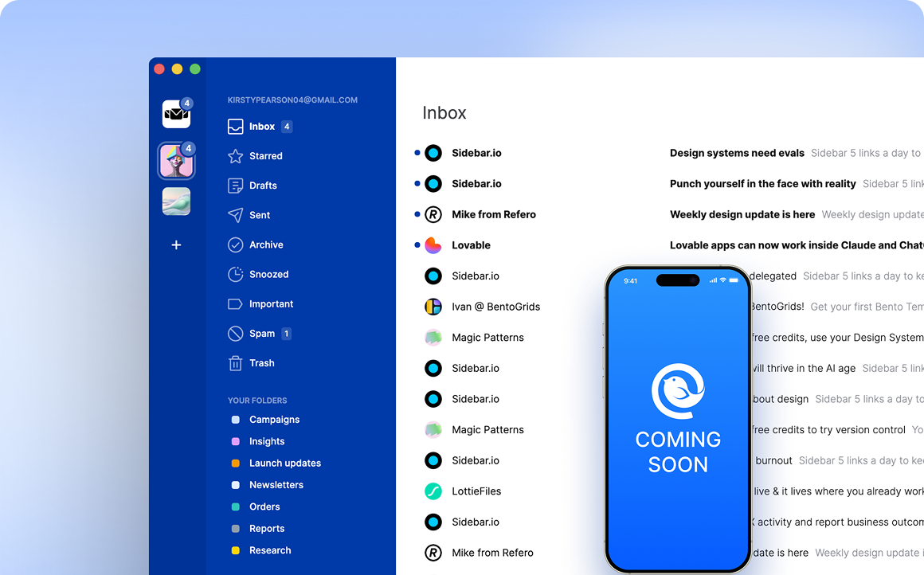Open the Drafts folder label

263,186
